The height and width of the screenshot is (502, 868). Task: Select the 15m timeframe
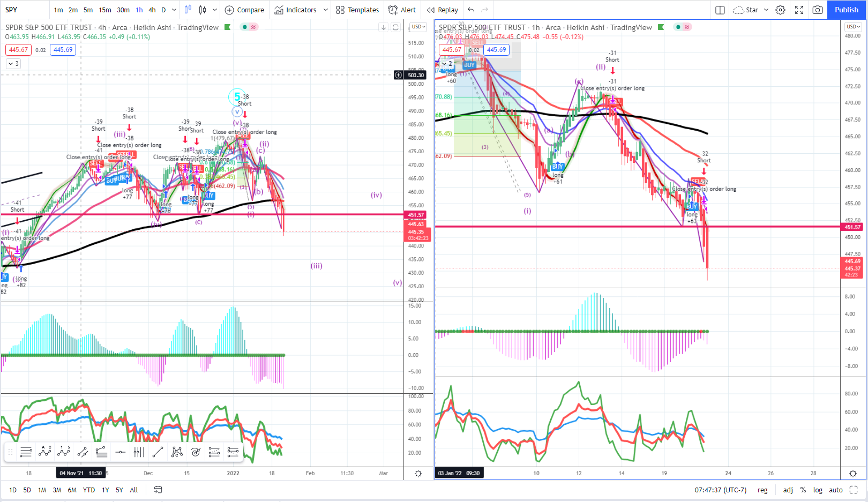tap(105, 10)
